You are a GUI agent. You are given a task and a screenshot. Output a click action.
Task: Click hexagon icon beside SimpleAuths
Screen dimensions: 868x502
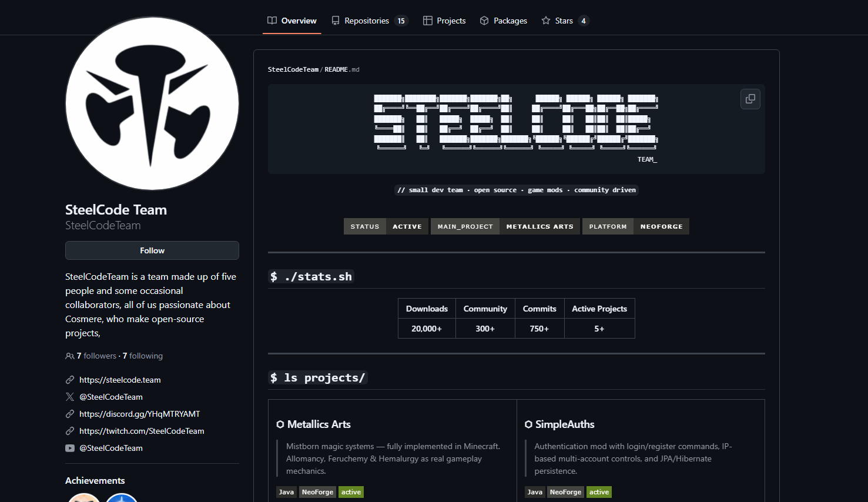click(x=528, y=424)
